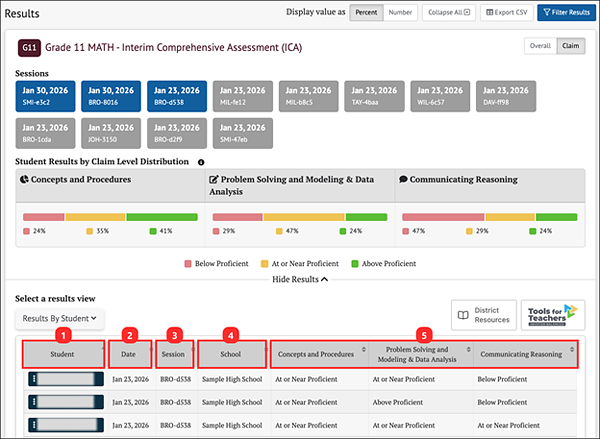Click the Communicating Reasoning speech bubble icon

403,179
